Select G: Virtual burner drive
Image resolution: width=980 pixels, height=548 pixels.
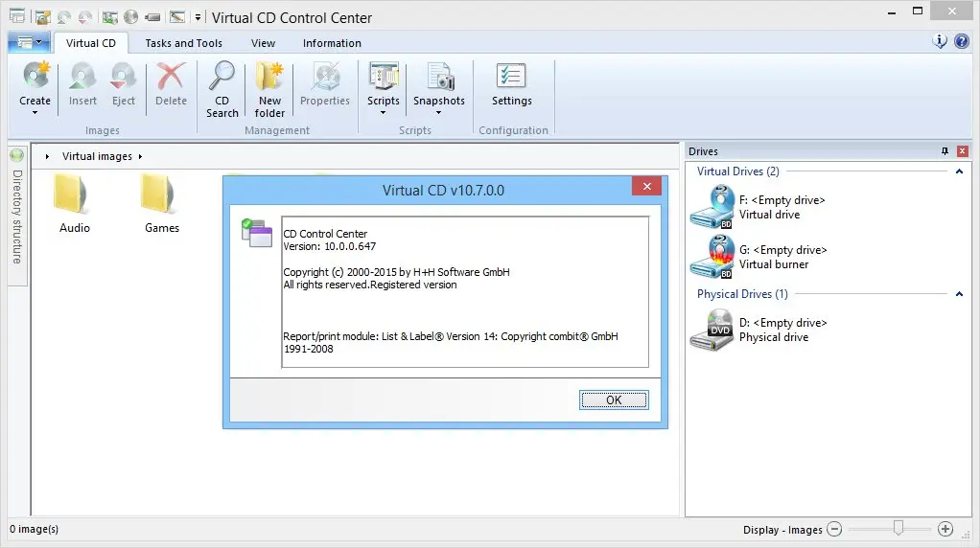758,257
